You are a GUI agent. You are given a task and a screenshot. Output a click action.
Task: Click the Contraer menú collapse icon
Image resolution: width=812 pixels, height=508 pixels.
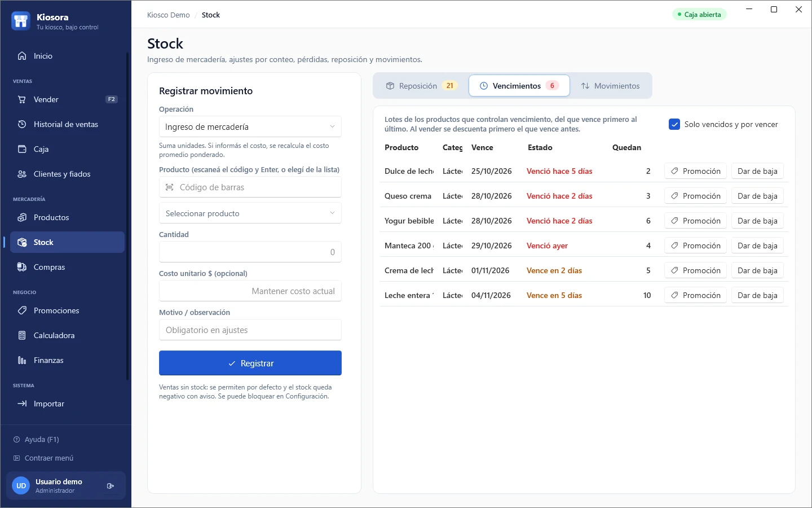[17, 458]
